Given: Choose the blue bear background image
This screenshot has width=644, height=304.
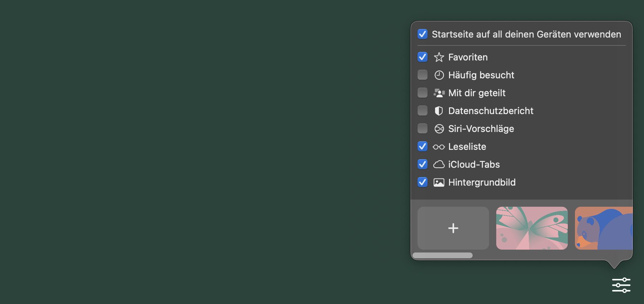Looking at the screenshot, I should pyautogui.click(x=604, y=228).
